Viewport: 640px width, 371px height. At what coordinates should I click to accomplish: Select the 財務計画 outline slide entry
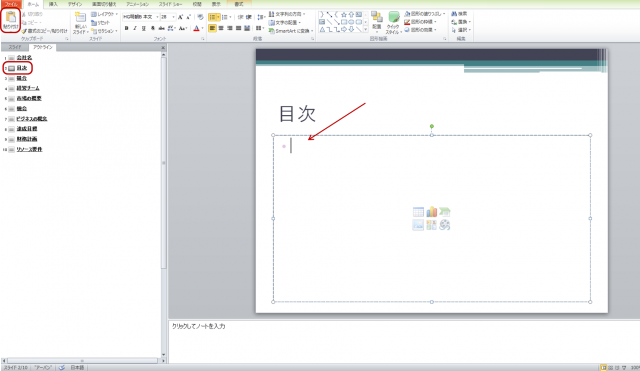pos(27,139)
